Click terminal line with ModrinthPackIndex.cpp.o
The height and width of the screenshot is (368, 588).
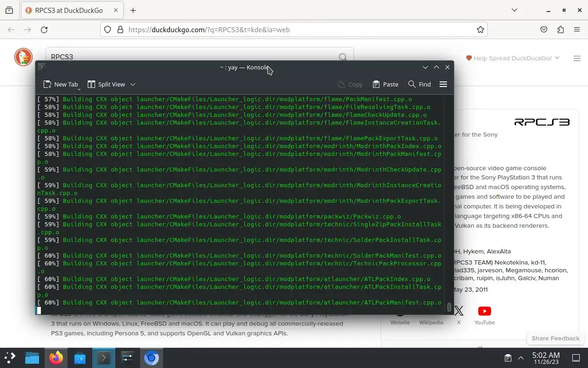click(x=239, y=146)
